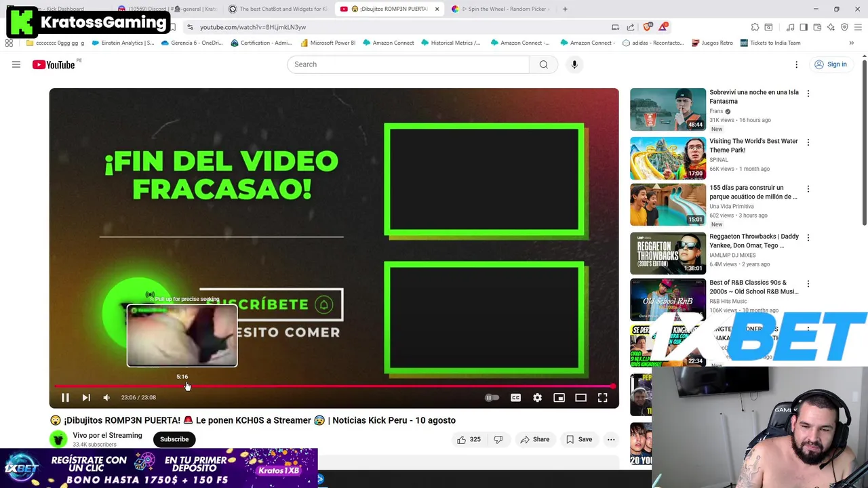Screen dimensions: 868x488
Task: Search with voice microphone button
Action: pos(574,64)
